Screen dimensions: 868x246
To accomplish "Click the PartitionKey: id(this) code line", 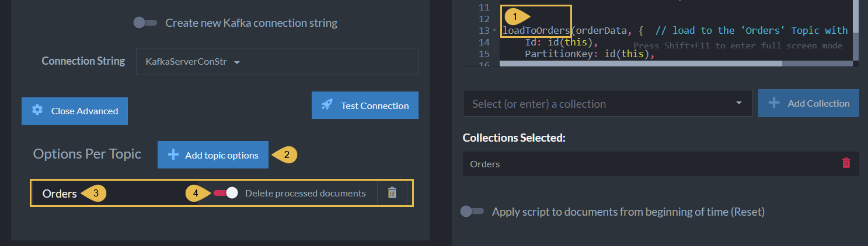I will pos(589,54).
